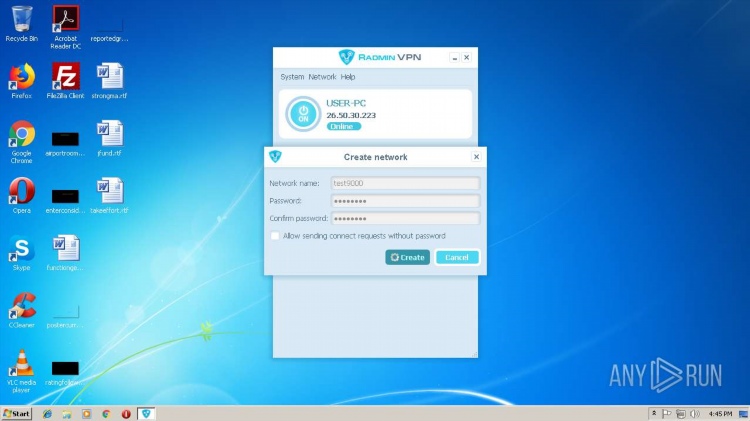The image size is (750, 421).
Task: Click the Online status badge
Action: click(343, 126)
